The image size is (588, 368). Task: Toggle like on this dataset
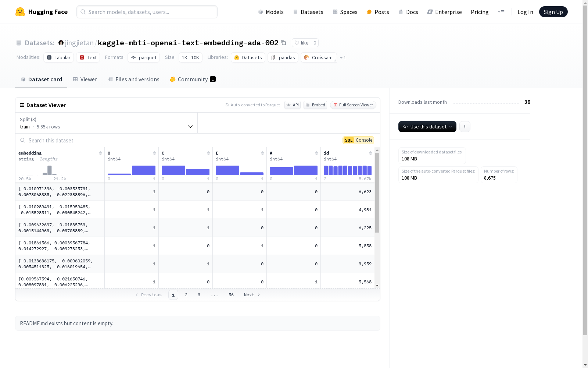coord(301,43)
